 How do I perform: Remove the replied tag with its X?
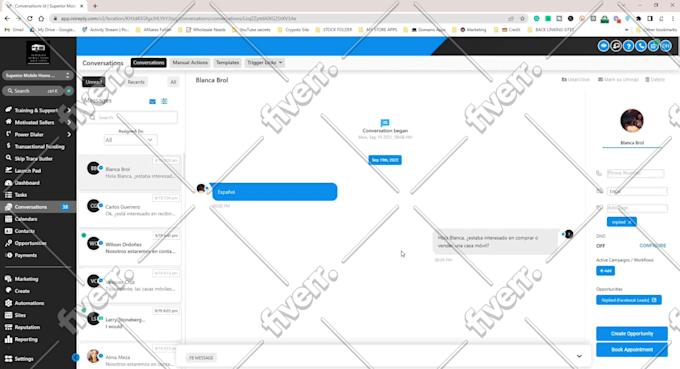[x=630, y=222]
